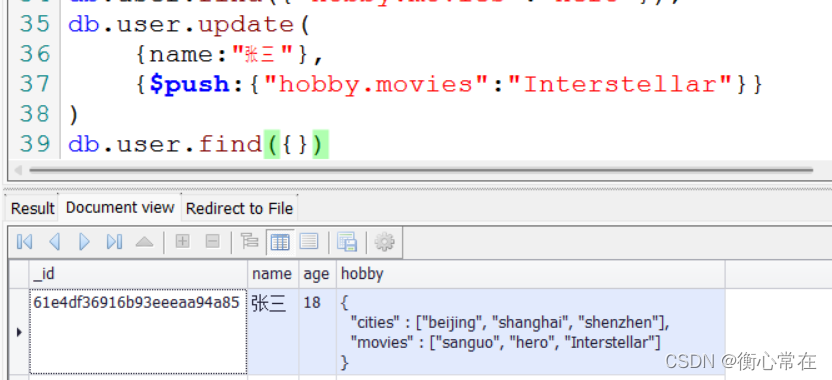Click the {name:"张三"} code line
The image size is (832, 380).
pyautogui.click(x=229, y=55)
